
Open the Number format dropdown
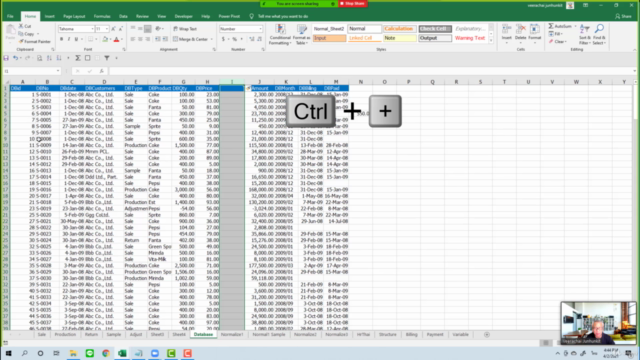260,29
